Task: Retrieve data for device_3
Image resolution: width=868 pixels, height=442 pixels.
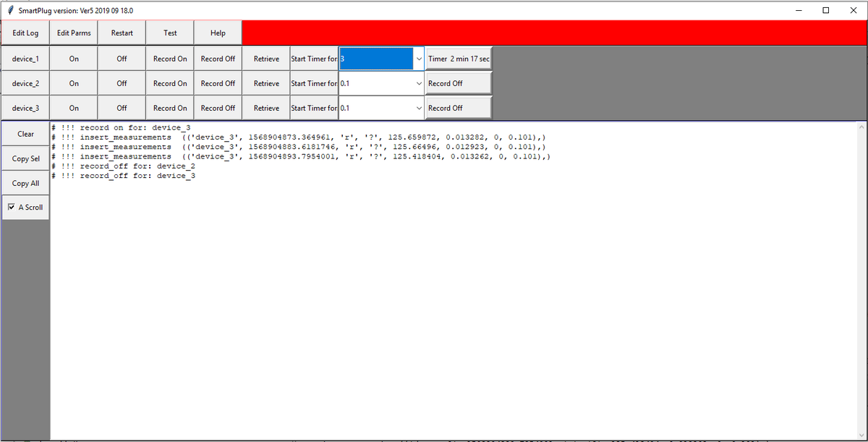Action: click(x=266, y=109)
